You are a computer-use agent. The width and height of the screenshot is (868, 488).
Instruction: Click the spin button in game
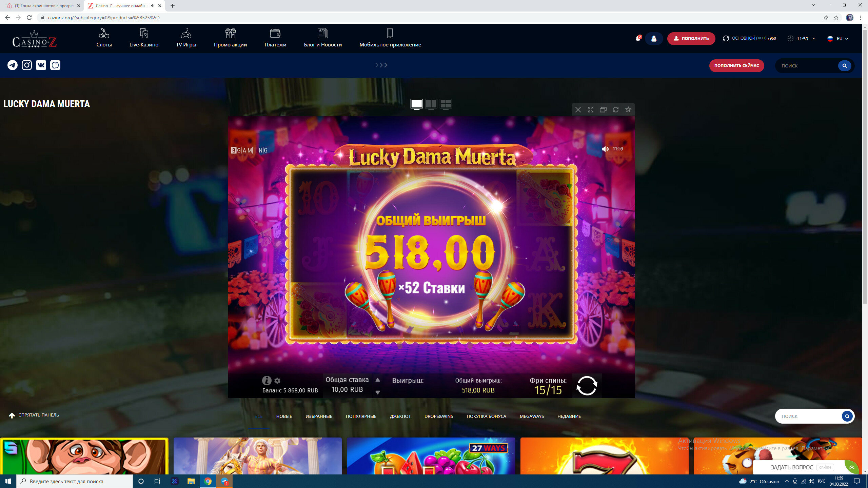(x=587, y=386)
